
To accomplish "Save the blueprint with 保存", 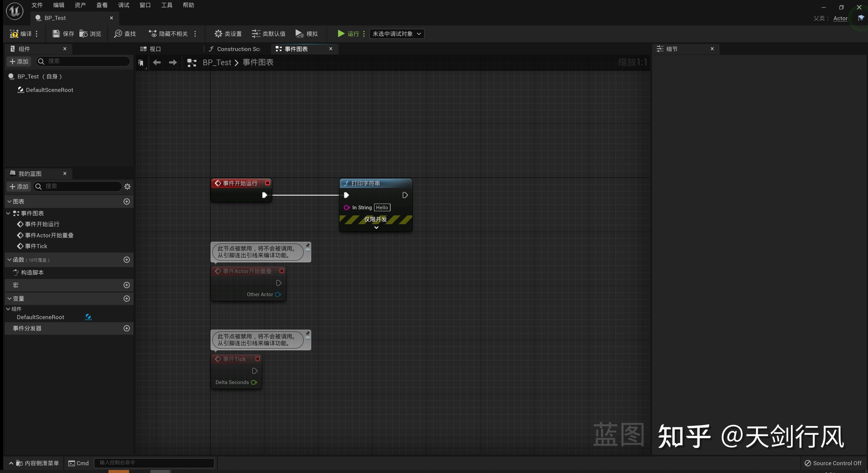I will tap(63, 34).
